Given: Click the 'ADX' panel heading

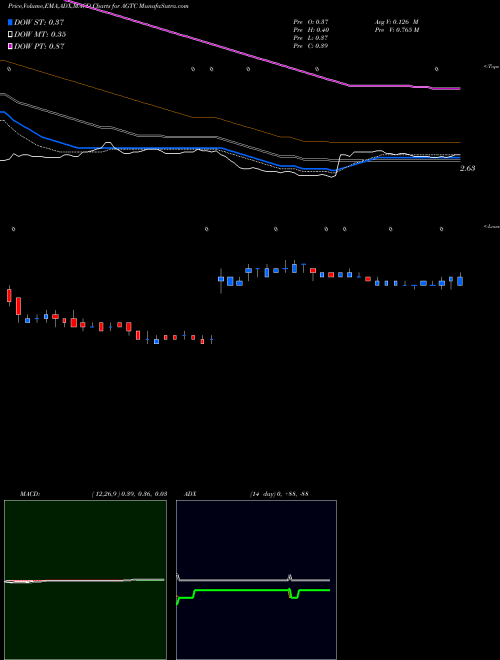Looking at the screenshot, I should [190, 493].
